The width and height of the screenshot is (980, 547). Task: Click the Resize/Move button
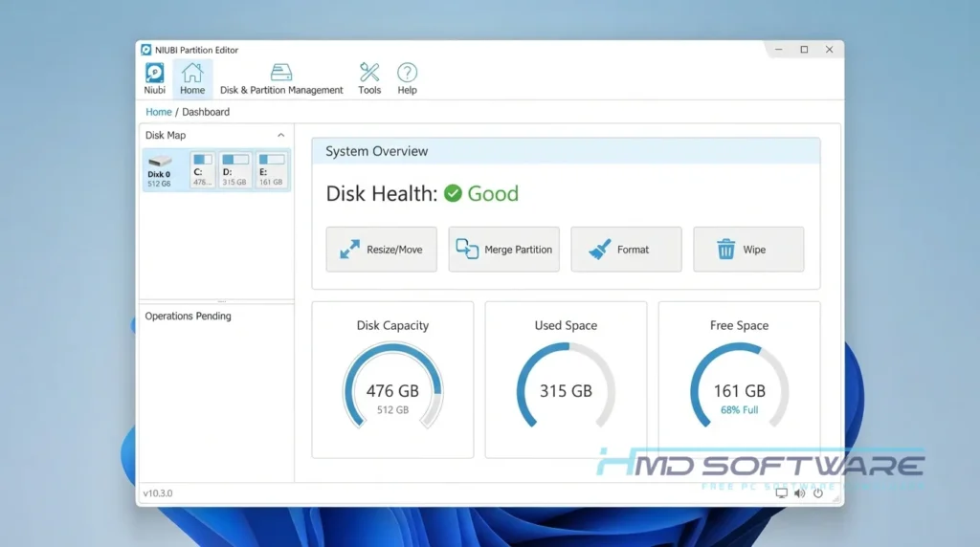click(x=381, y=250)
